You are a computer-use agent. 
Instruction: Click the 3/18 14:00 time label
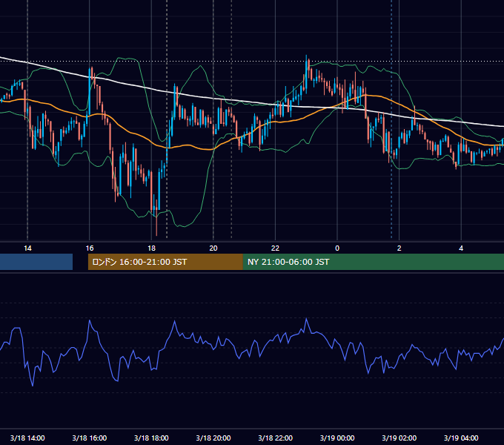(x=27, y=438)
